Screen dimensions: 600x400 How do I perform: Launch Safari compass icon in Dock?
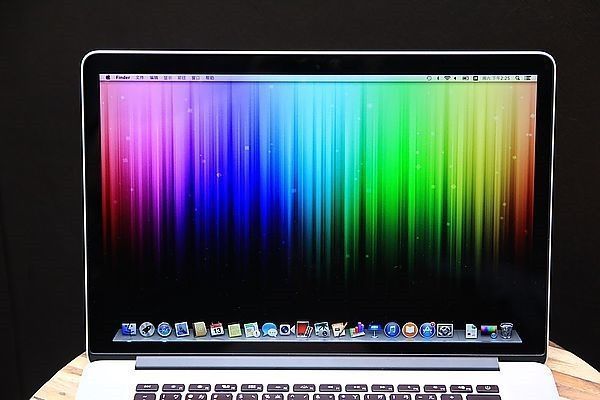(165, 330)
